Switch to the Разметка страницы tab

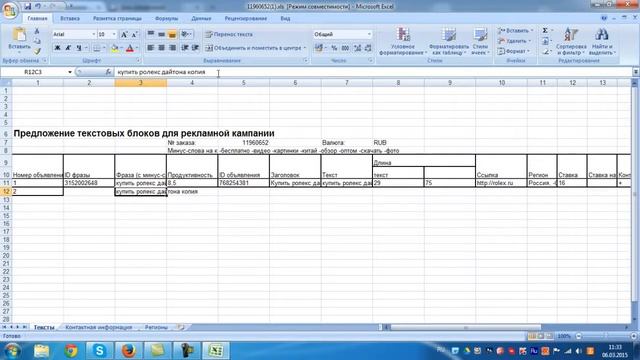point(117,18)
